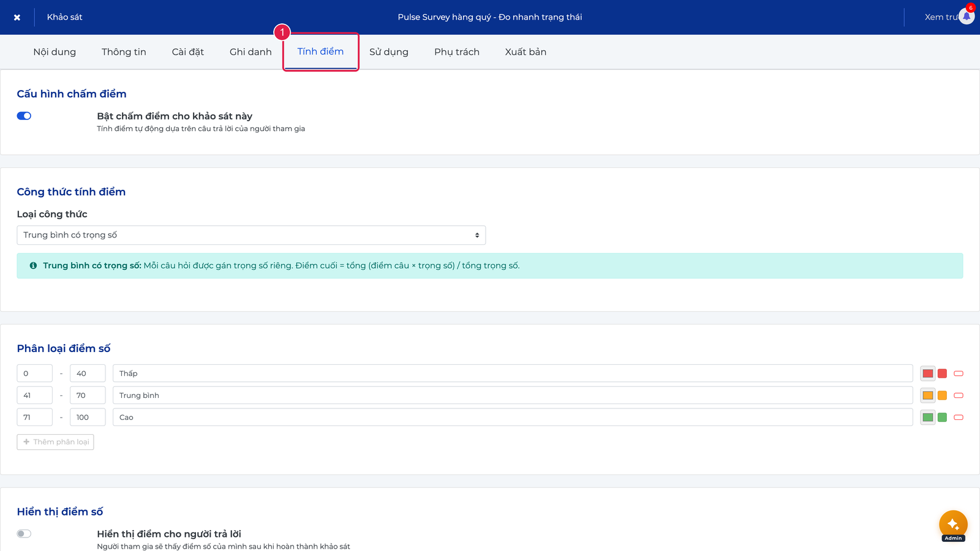980x551 pixels.
Task: Remove the Cao classification row
Action: click(959, 418)
